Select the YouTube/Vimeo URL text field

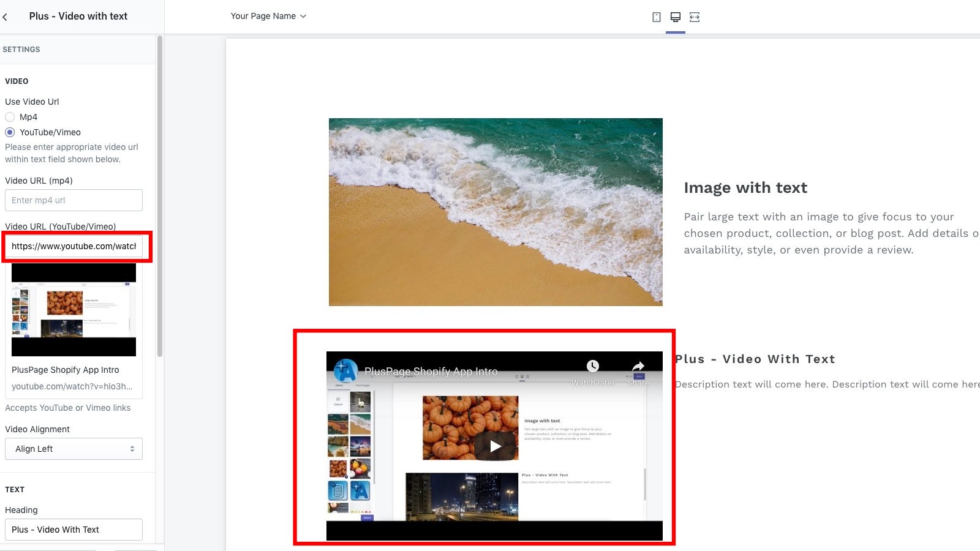[x=73, y=247]
